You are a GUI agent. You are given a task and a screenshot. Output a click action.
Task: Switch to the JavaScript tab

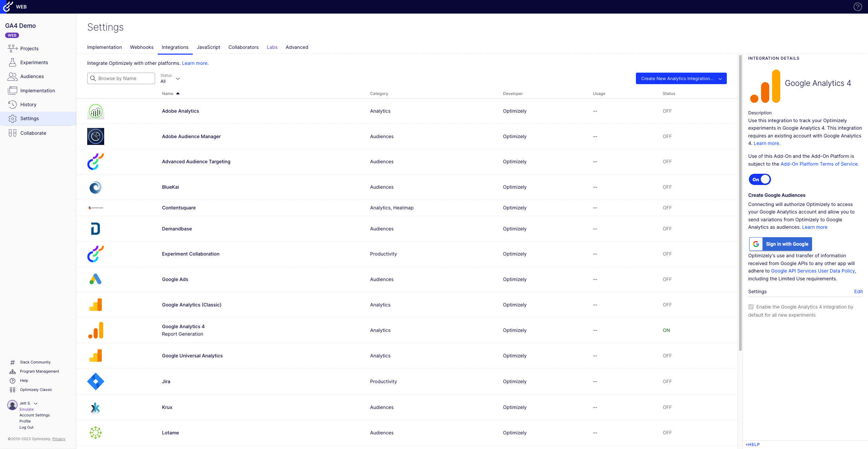pos(208,47)
